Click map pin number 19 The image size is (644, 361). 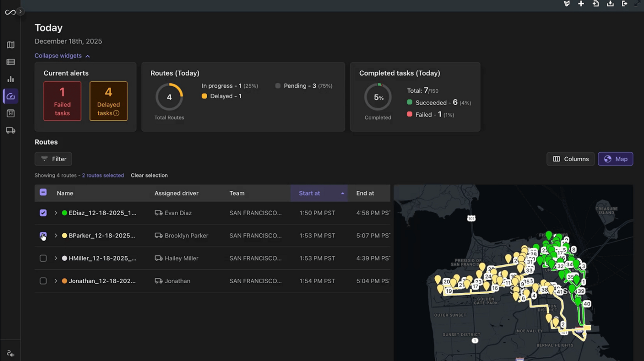449,291
